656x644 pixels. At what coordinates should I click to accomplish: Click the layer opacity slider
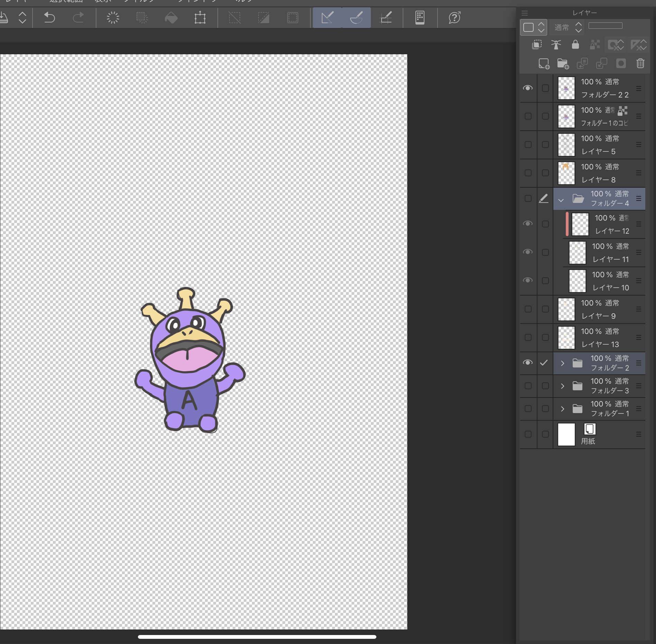tap(605, 26)
